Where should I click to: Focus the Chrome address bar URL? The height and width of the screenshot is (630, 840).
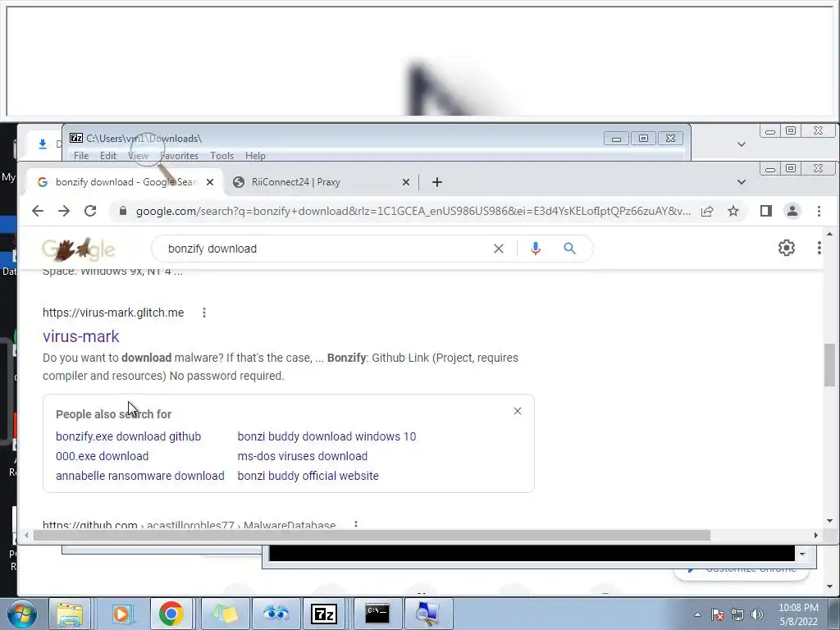[413, 211]
